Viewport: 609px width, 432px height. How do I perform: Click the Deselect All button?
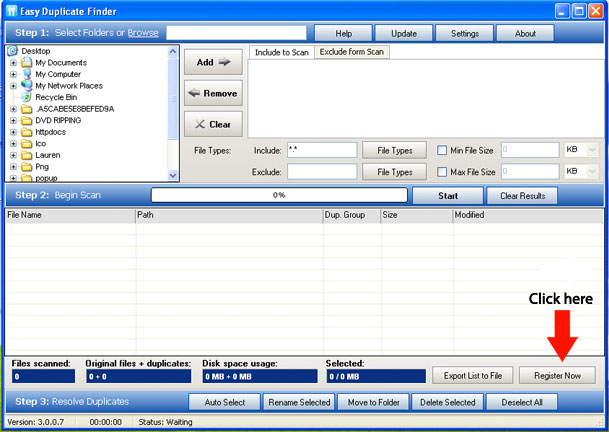522,402
